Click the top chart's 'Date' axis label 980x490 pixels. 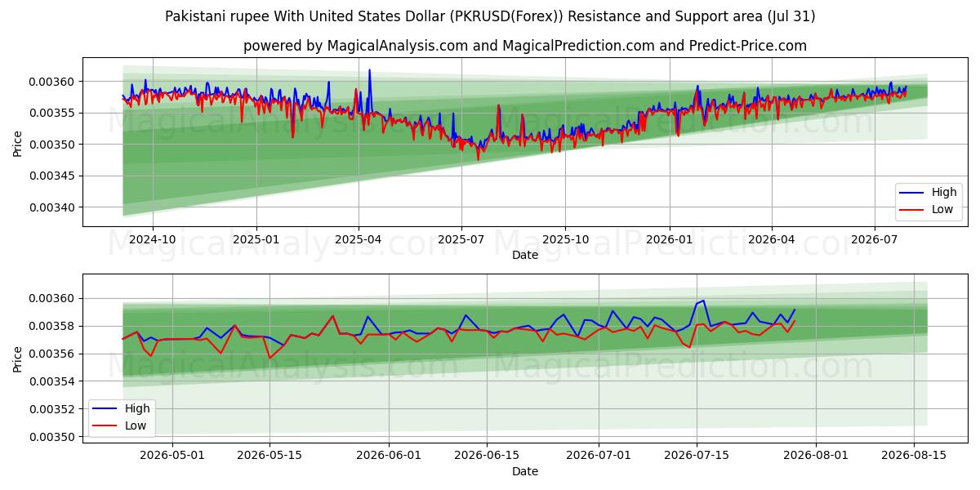tap(525, 255)
